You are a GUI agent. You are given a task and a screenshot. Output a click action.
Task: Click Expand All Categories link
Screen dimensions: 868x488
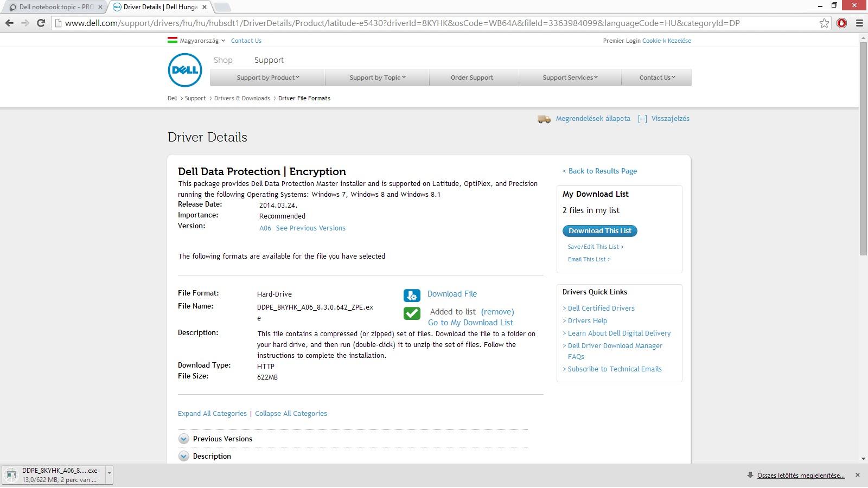(x=212, y=413)
